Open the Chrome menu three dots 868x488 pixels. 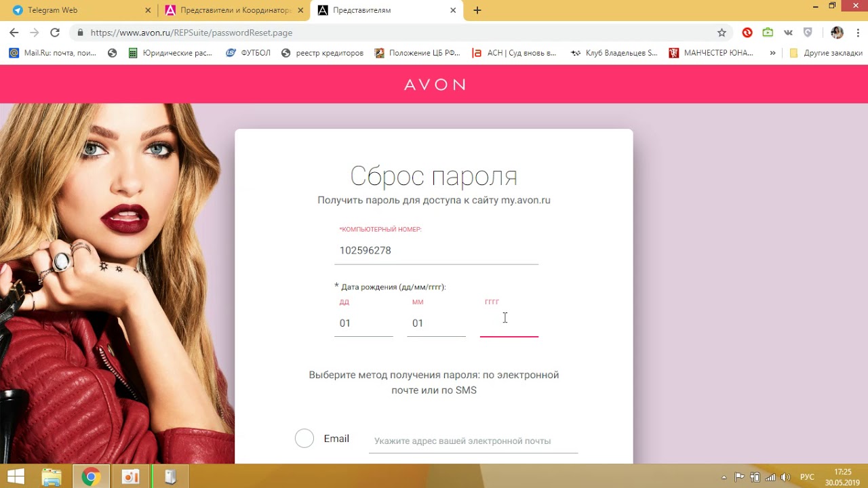tap(856, 33)
